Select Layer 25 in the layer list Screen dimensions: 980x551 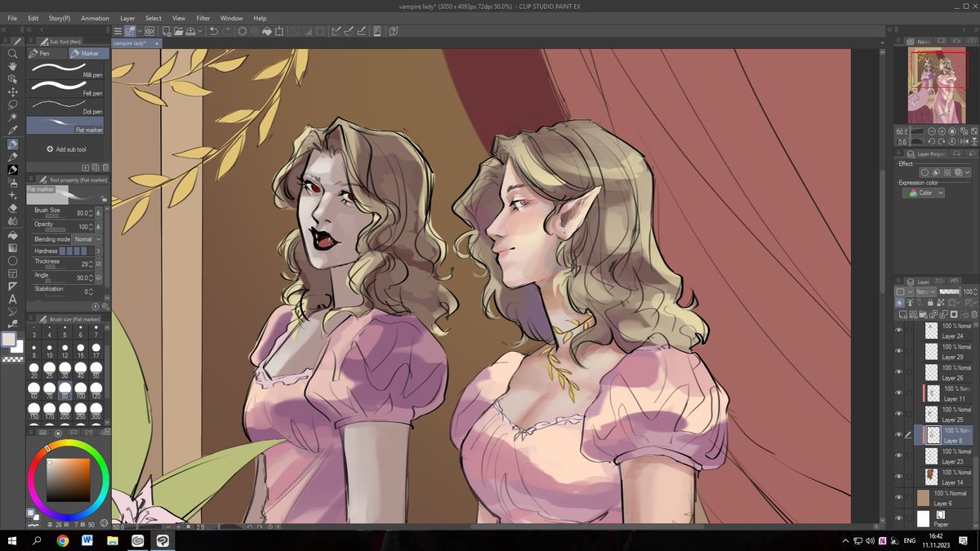tap(946, 414)
